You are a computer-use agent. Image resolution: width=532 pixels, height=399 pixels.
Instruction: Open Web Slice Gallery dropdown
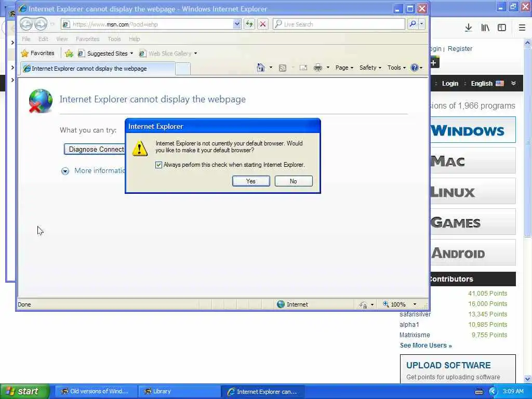point(195,54)
